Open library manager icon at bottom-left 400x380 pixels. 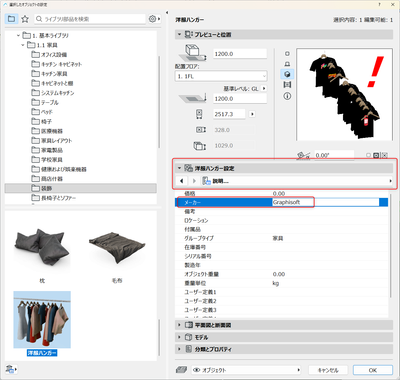coord(11,369)
